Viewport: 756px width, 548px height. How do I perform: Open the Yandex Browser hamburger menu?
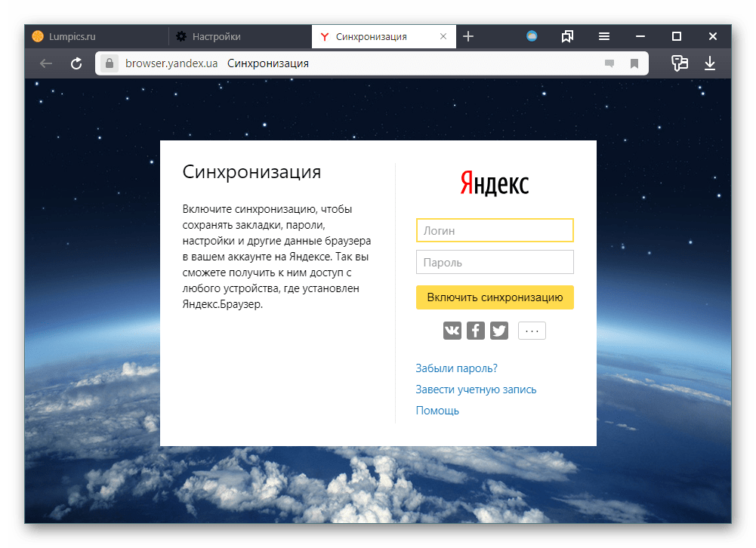604,36
